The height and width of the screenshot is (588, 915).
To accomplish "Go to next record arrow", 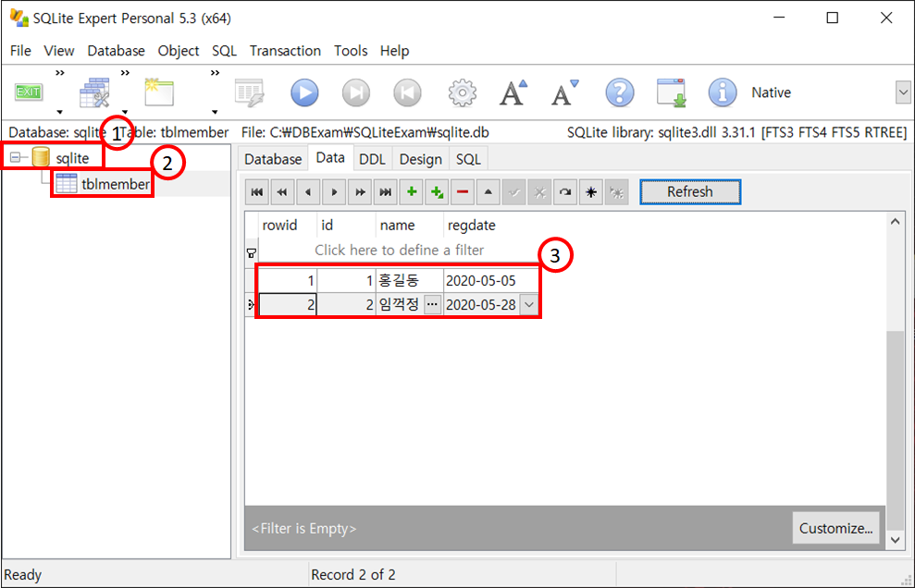I will [x=334, y=192].
